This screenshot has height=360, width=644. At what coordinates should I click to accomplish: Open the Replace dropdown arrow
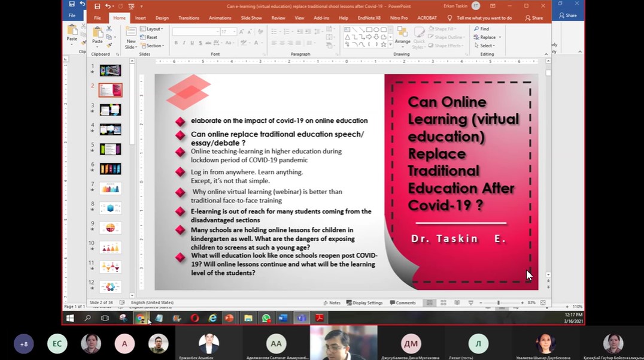pos(500,37)
